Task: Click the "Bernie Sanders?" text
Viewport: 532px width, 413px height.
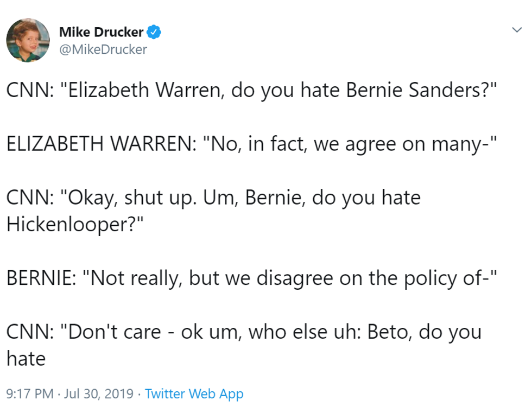Action: (423, 90)
